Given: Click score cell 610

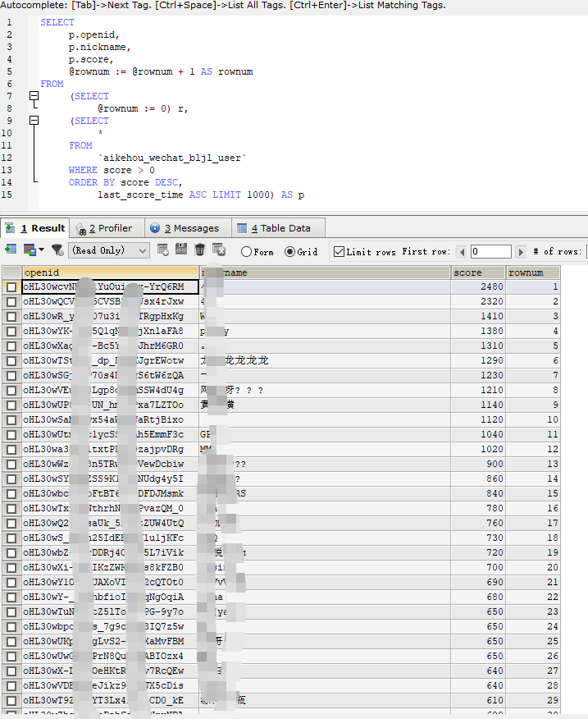Looking at the screenshot, I should (478, 700).
